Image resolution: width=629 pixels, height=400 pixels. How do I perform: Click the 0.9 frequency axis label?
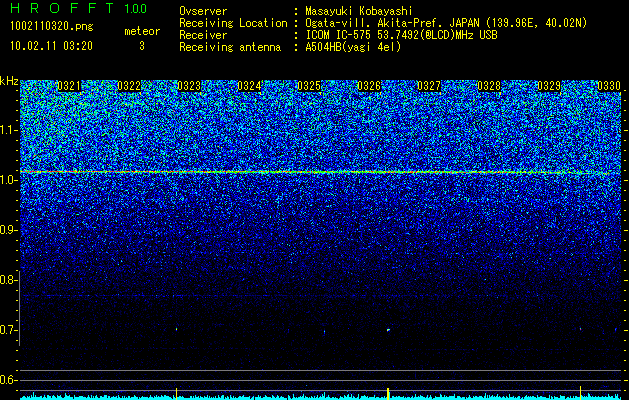[8, 230]
